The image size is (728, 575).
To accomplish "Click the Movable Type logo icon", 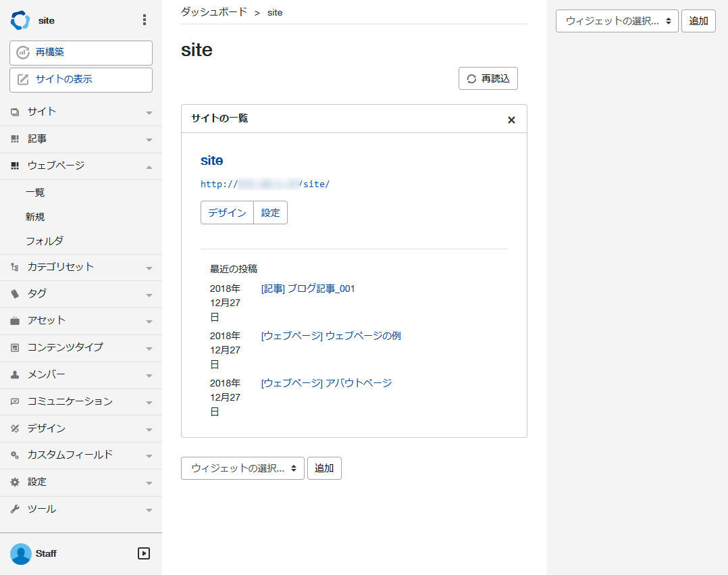I will 20,20.
